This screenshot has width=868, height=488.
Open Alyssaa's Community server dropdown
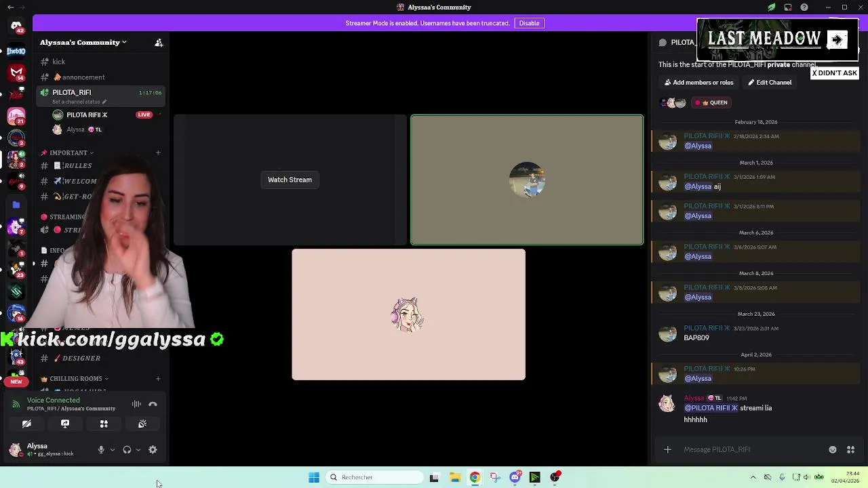(x=83, y=42)
